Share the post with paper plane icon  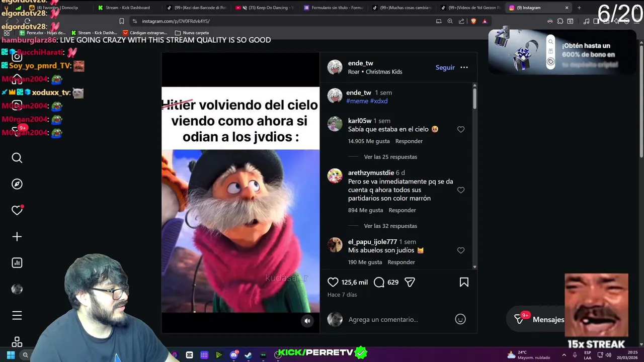coord(410,282)
